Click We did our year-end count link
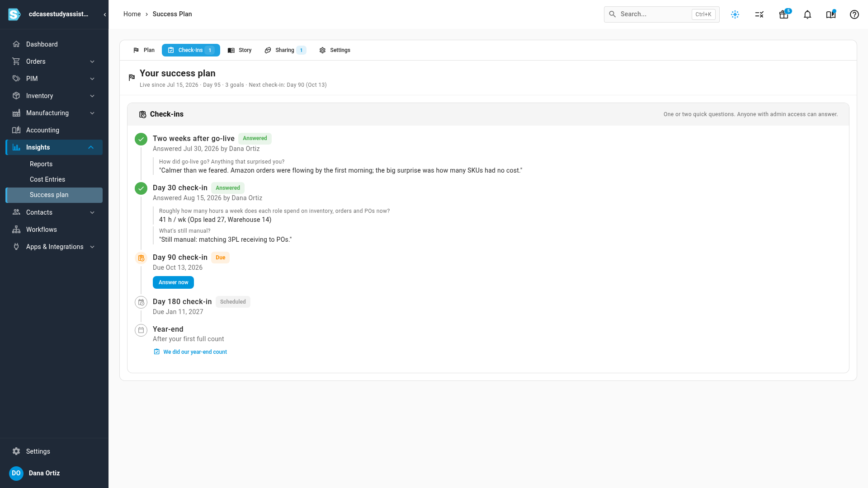 click(190, 352)
